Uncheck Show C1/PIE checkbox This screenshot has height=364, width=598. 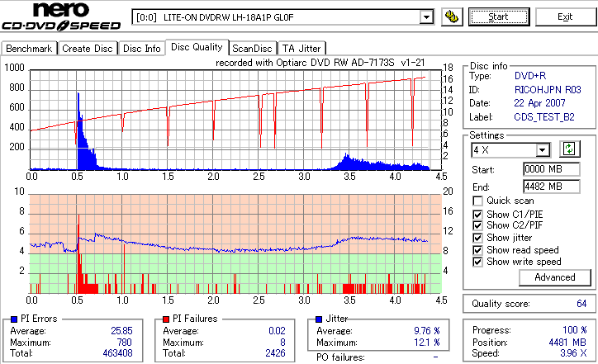click(x=477, y=215)
